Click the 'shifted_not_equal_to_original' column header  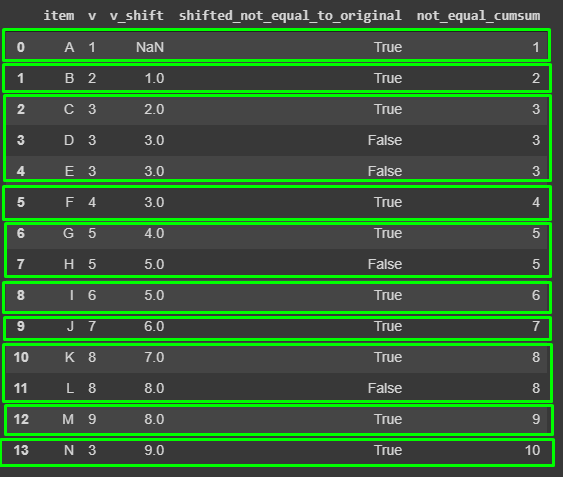(290, 16)
